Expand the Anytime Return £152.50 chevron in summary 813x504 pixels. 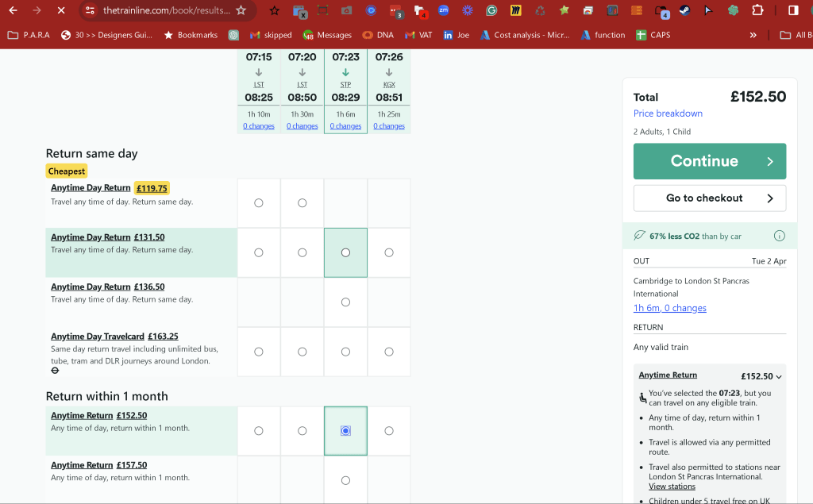tap(779, 377)
